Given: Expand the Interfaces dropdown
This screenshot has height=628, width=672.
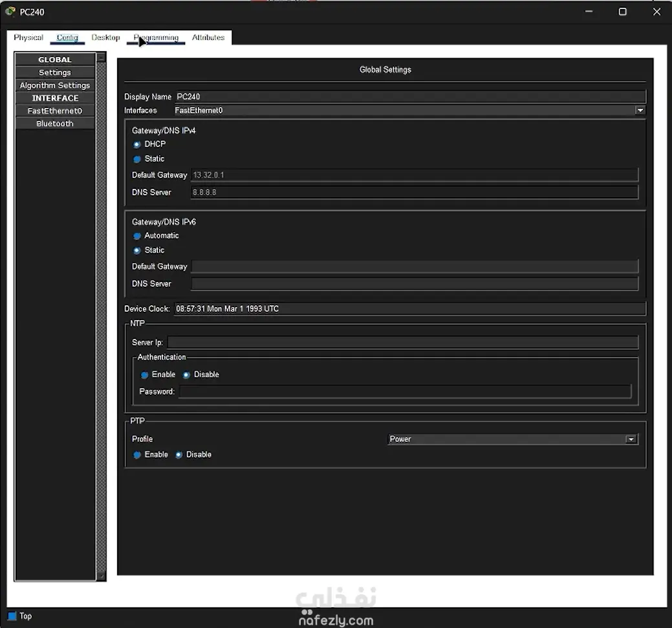Looking at the screenshot, I should pos(640,110).
